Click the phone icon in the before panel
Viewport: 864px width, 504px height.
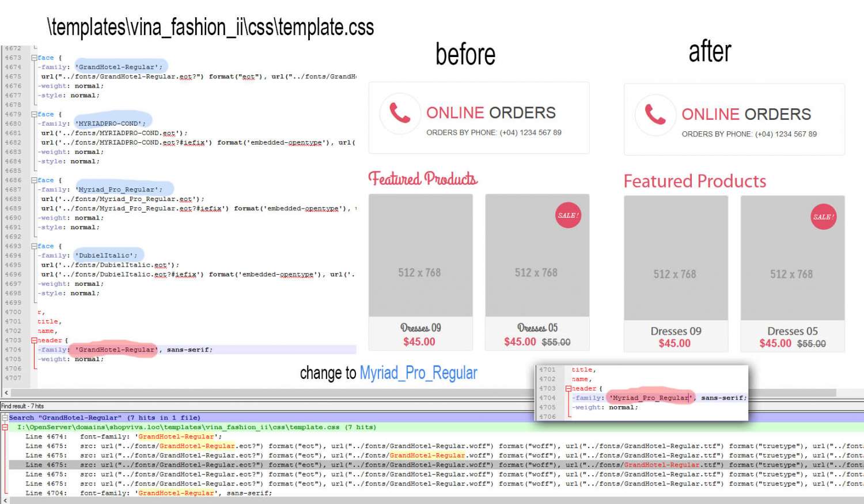(x=400, y=113)
